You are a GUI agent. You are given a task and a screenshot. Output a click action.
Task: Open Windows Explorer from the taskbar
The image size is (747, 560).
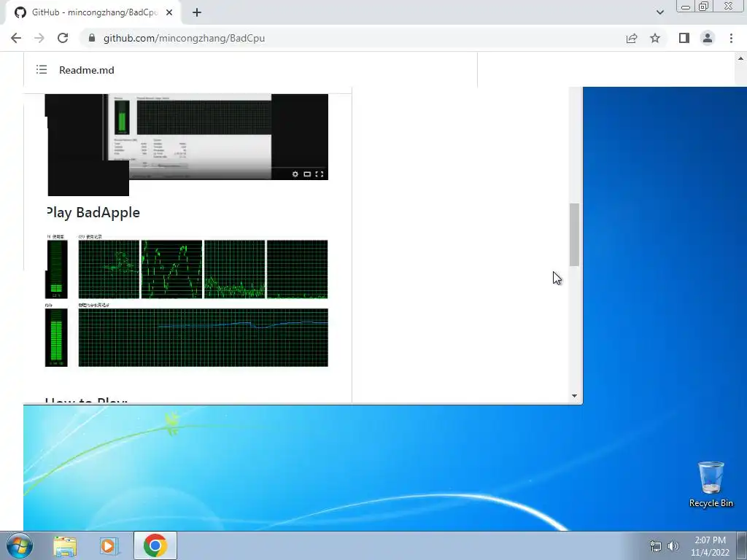point(65,546)
